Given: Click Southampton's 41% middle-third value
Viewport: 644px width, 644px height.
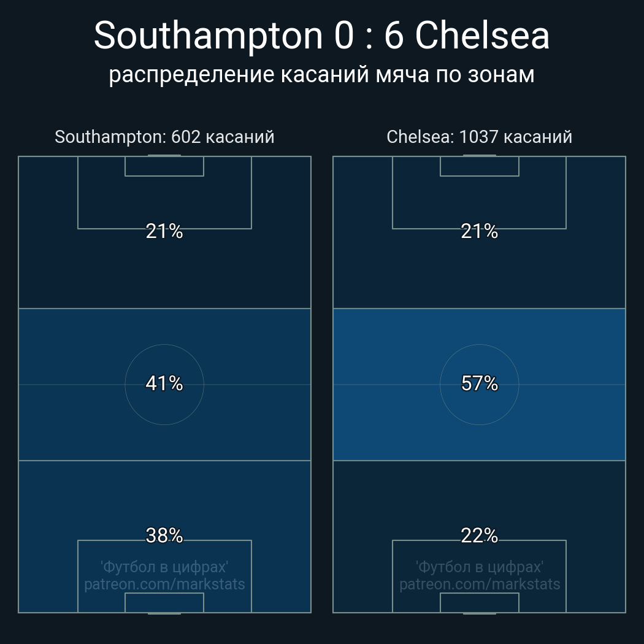Looking at the screenshot, I should click(x=164, y=383).
